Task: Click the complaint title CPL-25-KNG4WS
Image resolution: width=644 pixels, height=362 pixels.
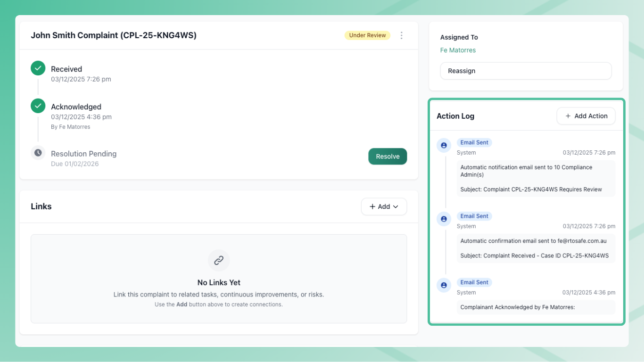Action: coord(114,35)
